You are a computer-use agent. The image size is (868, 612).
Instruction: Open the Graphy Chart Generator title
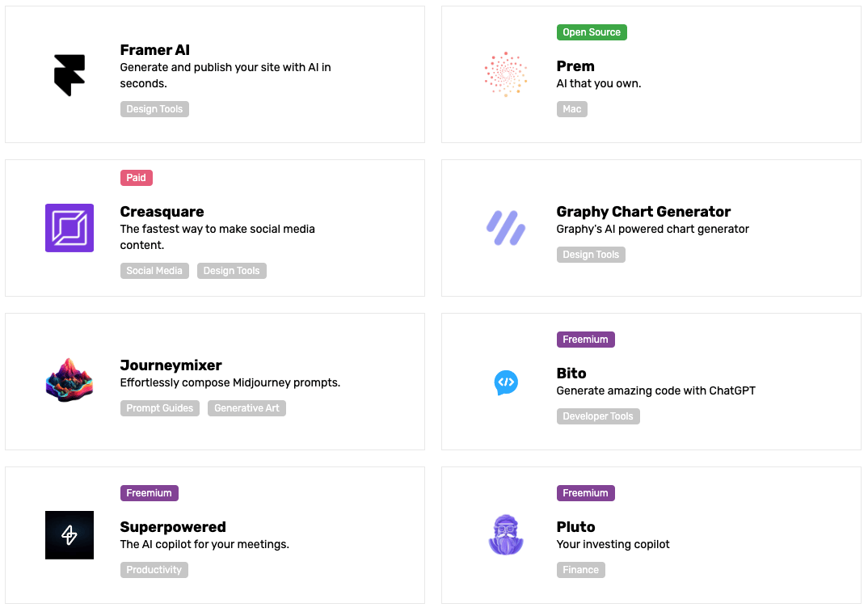[643, 212]
